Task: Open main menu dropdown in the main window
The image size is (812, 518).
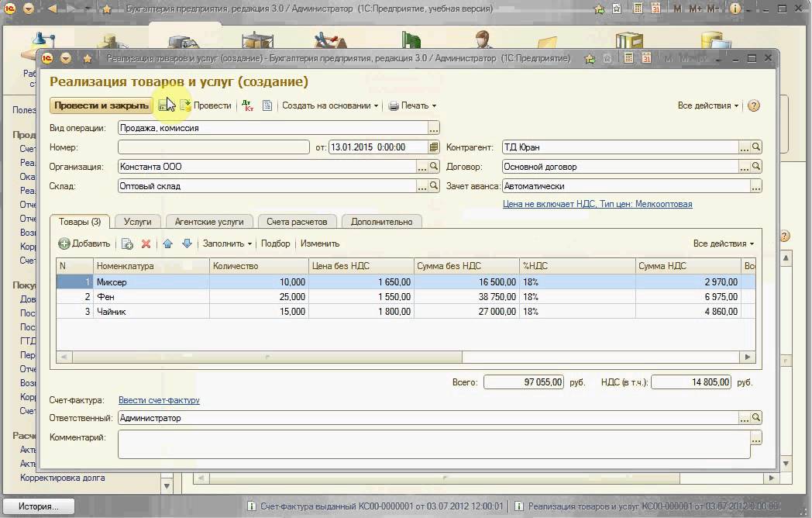Action: (x=29, y=9)
